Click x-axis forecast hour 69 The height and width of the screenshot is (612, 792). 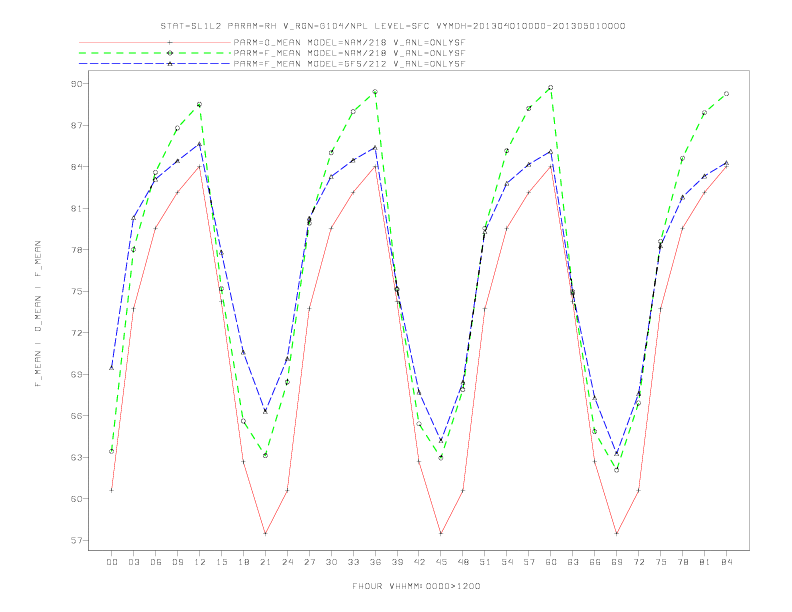pyautogui.click(x=617, y=562)
